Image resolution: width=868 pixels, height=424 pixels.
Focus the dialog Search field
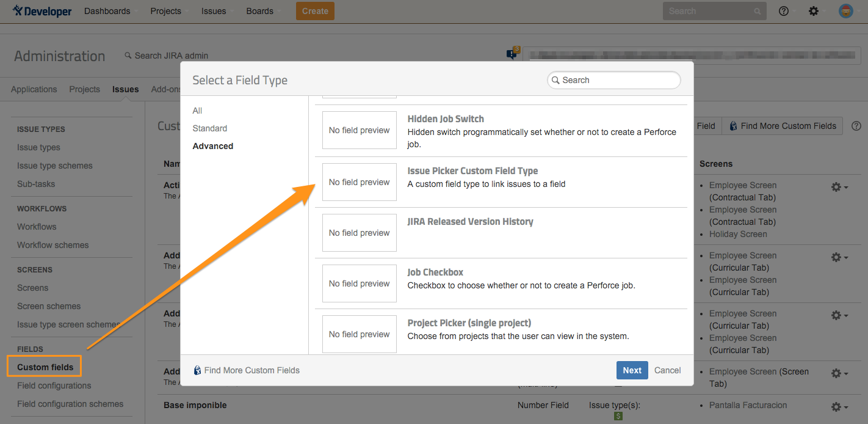tap(614, 80)
